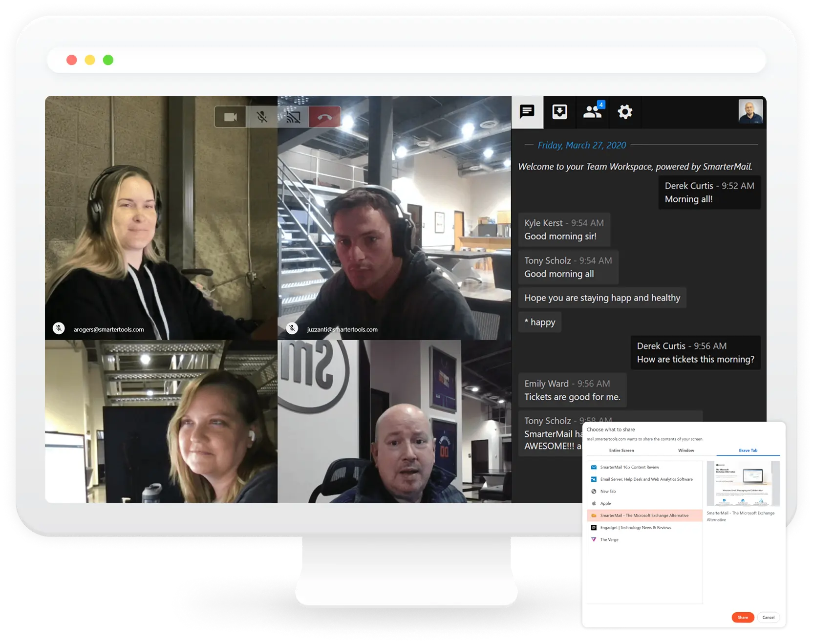Select The Verge from the tab list

pos(609,540)
